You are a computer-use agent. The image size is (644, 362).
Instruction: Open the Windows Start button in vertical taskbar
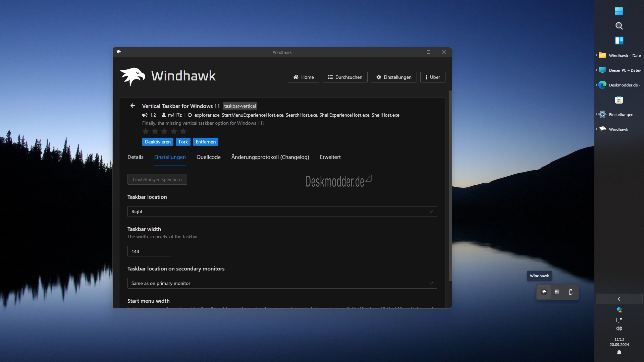pyautogui.click(x=619, y=11)
